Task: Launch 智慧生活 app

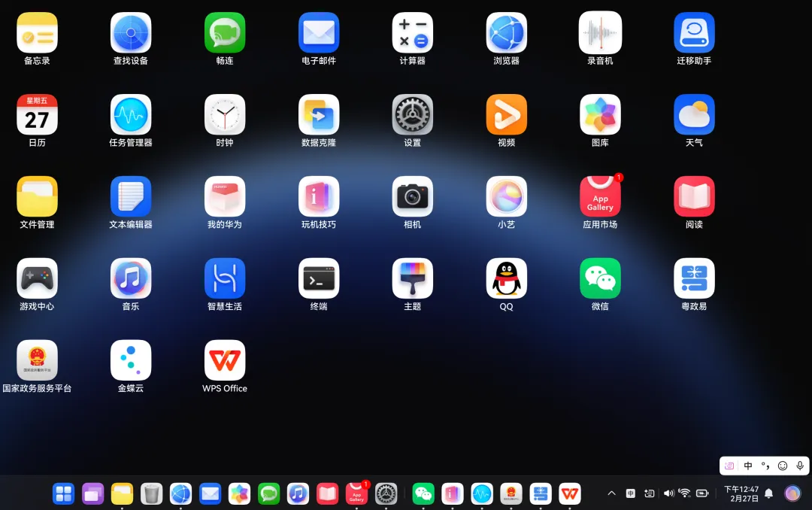Action: (x=225, y=278)
